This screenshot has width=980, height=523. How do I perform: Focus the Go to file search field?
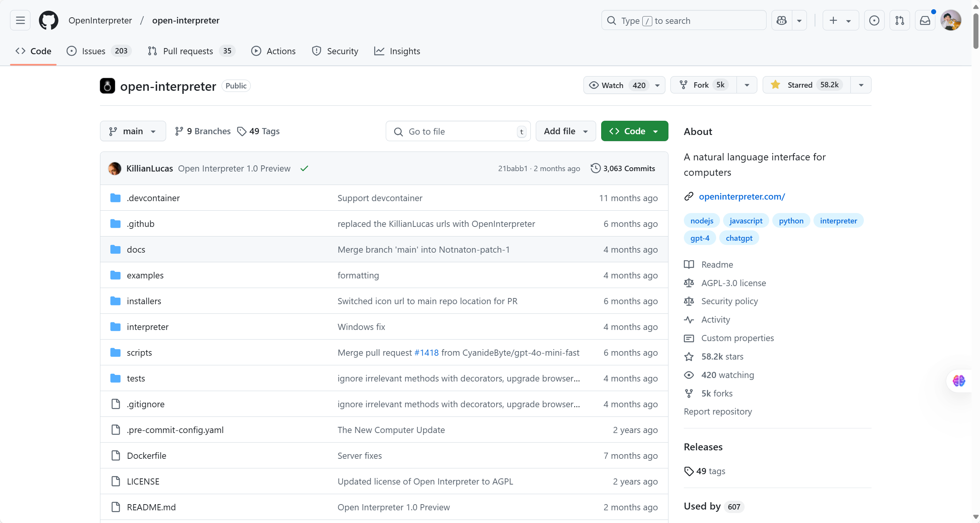[x=458, y=132]
